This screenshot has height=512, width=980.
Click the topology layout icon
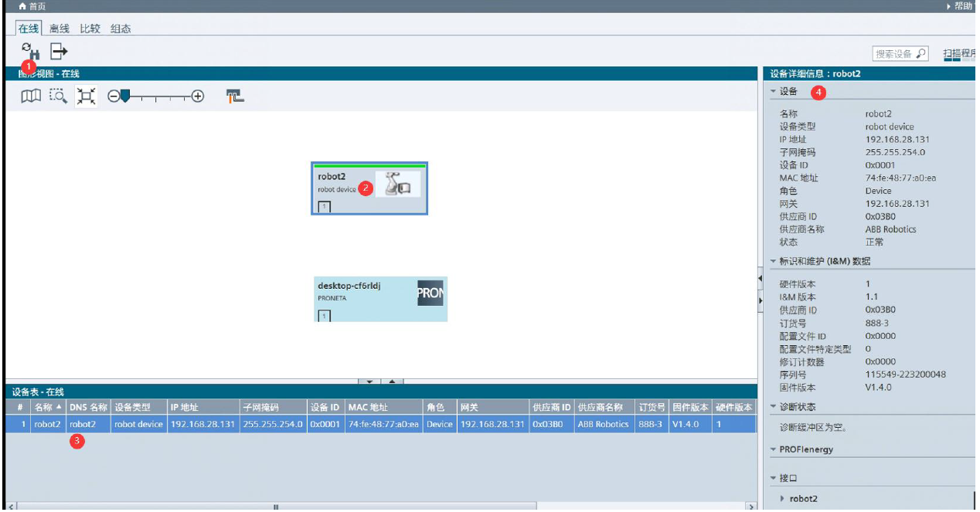[235, 97]
